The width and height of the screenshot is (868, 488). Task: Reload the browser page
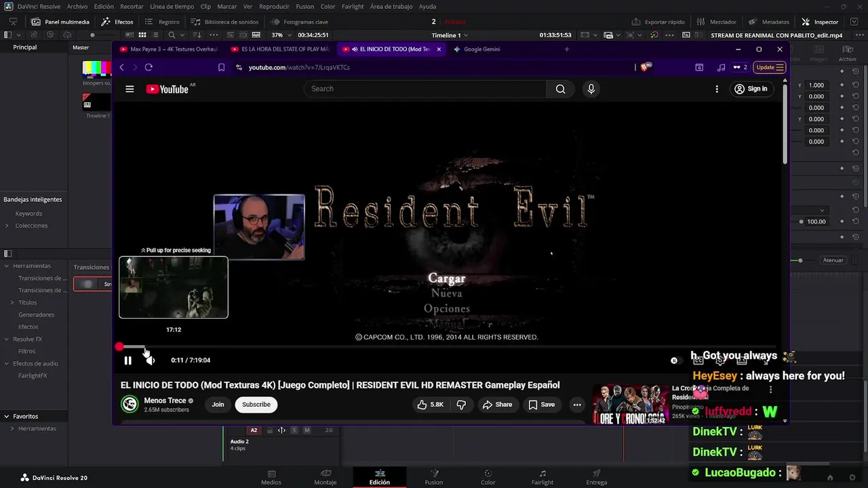coord(149,67)
